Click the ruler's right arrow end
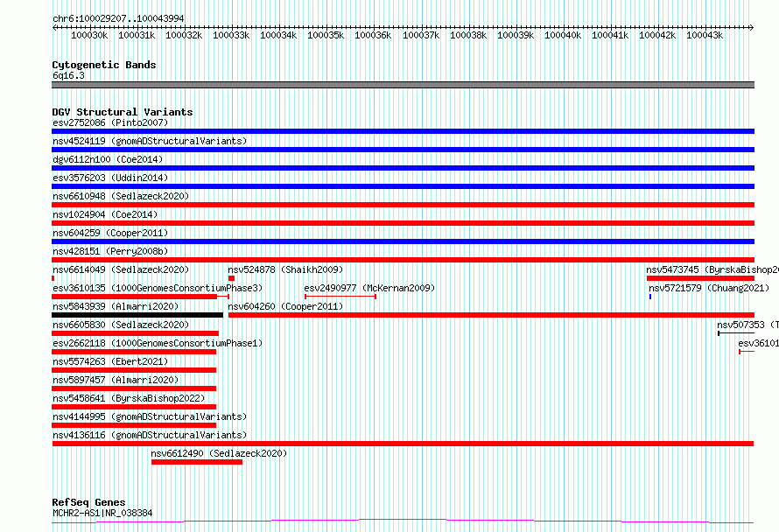 [752, 27]
